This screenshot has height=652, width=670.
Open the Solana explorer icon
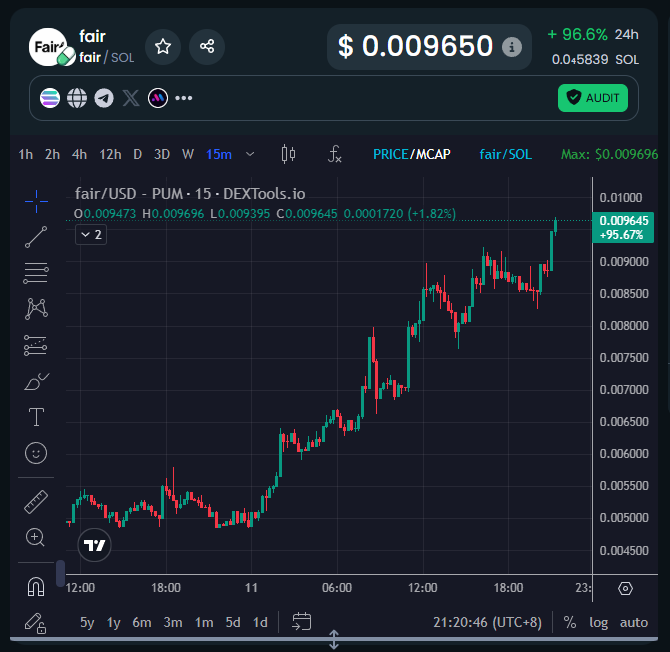coord(50,98)
